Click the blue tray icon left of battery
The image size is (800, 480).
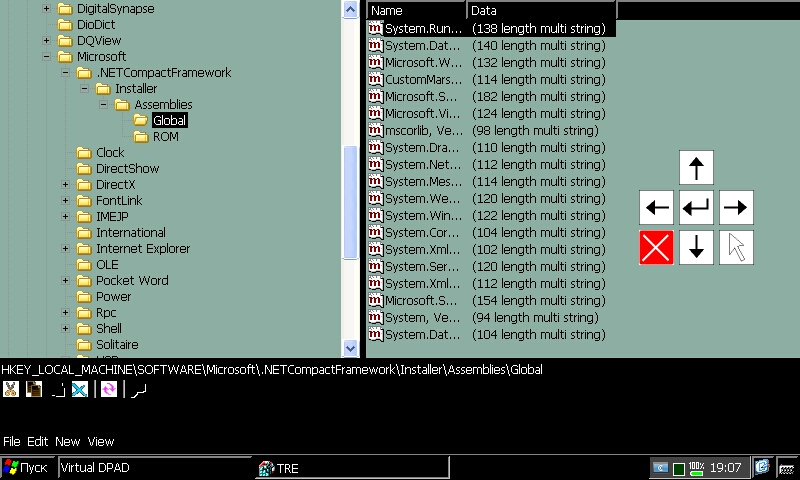click(660, 468)
